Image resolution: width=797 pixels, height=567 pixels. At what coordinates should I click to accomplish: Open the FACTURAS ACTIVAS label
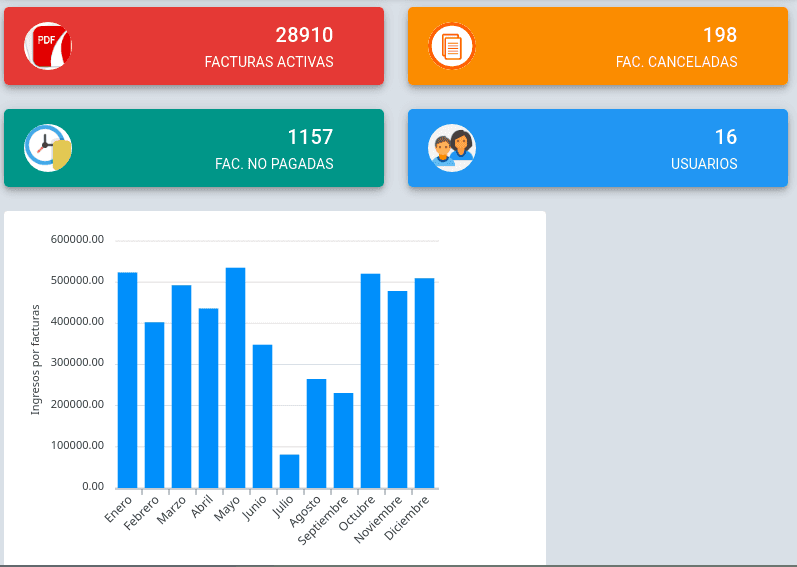pos(269,61)
